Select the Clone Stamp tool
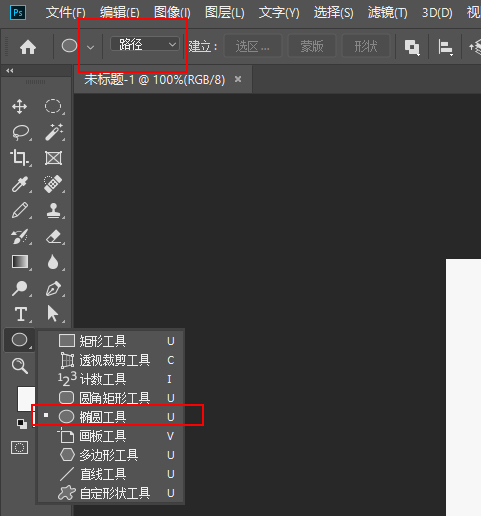The height and width of the screenshot is (516, 481). click(x=54, y=210)
